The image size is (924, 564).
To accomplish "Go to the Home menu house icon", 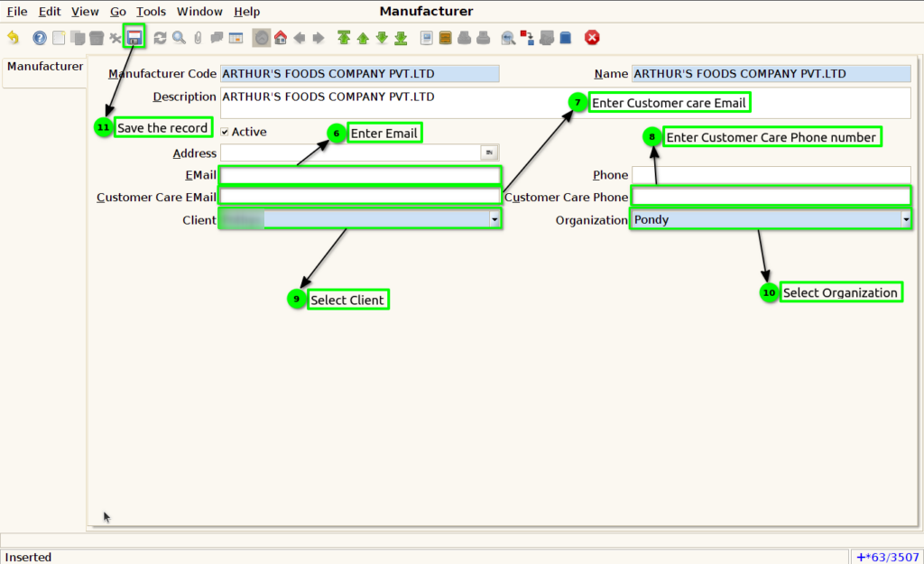I will 281,38.
